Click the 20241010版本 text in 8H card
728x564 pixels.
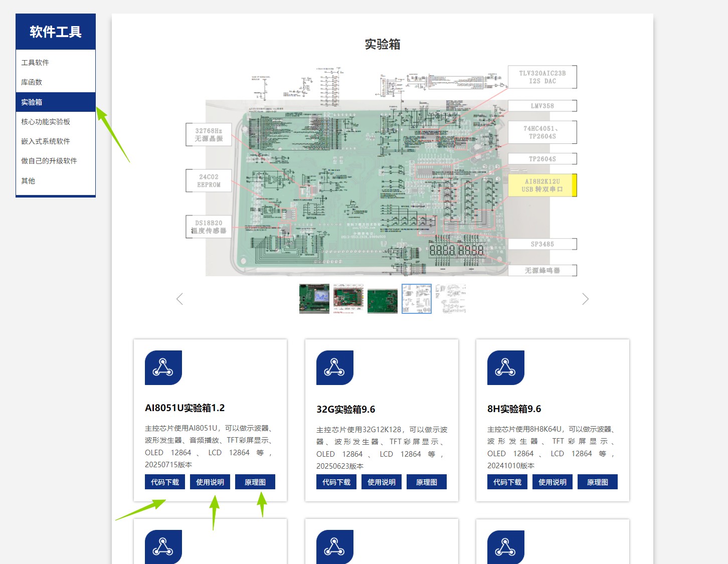click(511, 466)
